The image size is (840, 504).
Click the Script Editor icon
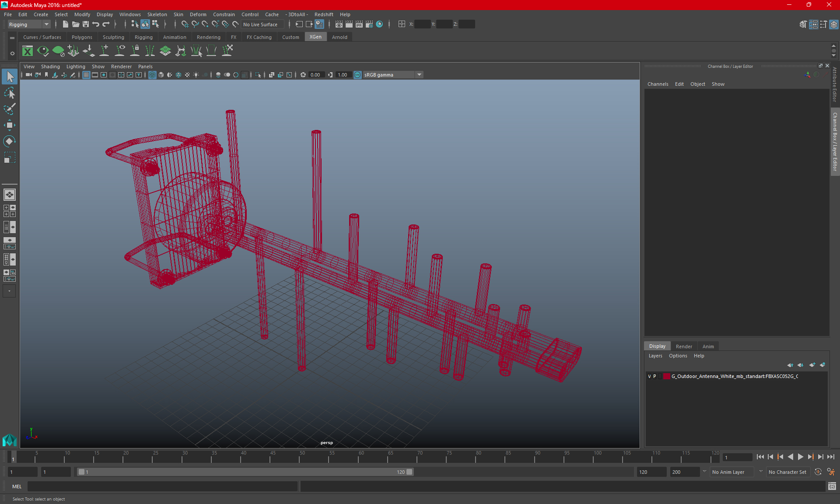832,486
